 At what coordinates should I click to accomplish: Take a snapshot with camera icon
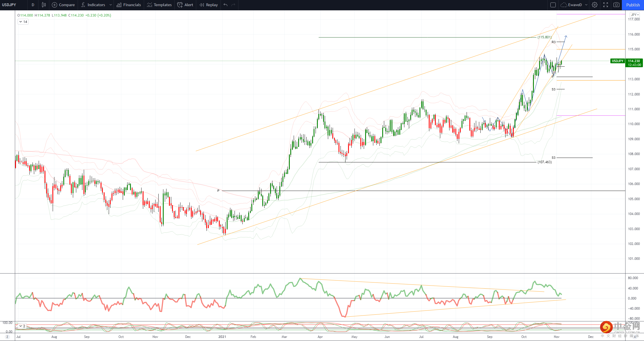(616, 5)
